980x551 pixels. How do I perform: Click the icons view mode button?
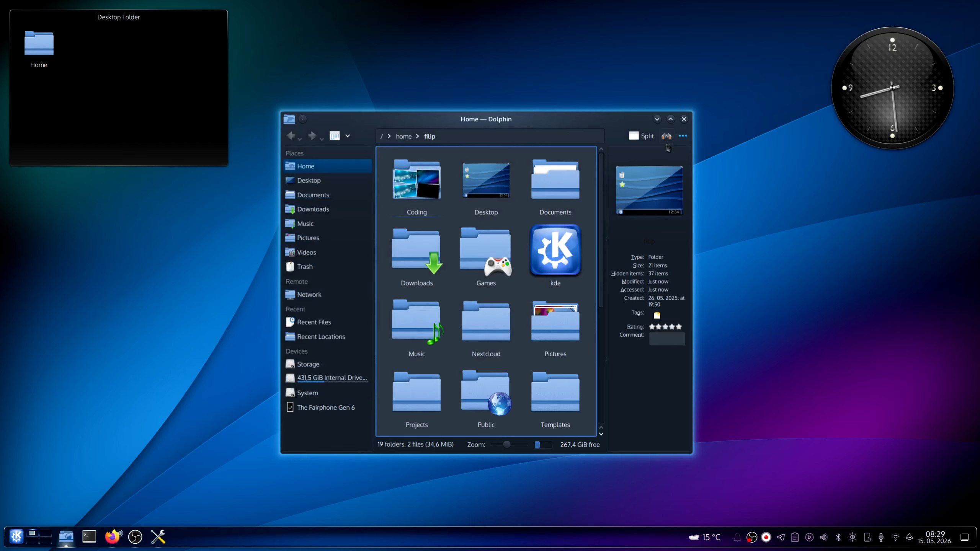[335, 136]
